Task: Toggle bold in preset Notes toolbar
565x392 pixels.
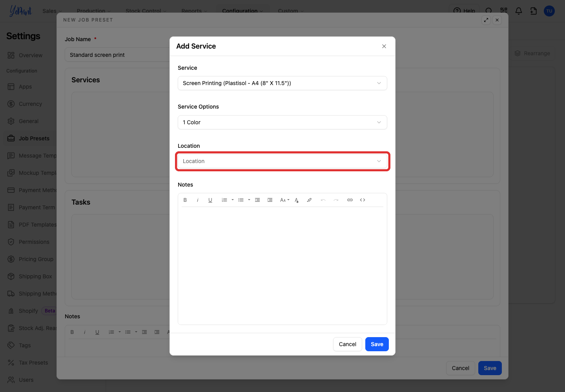Action: (72, 332)
